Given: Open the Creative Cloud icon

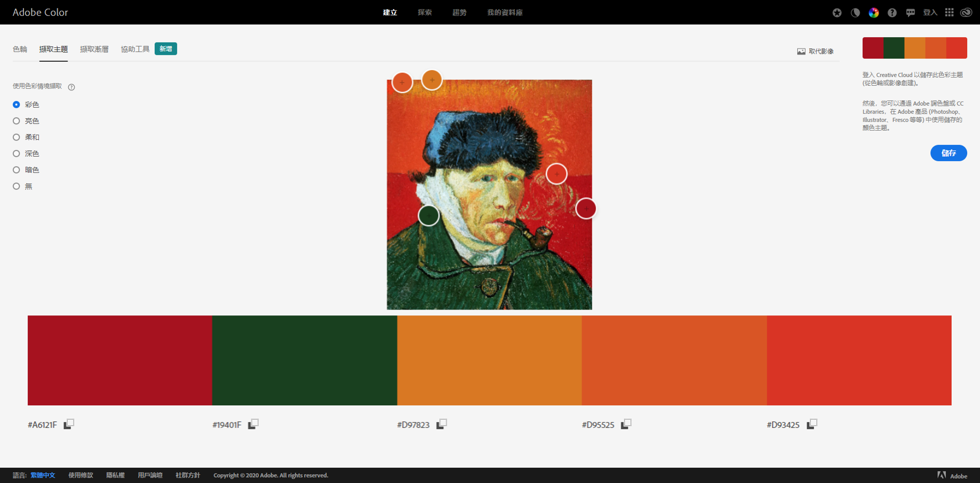Looking at the screenshot, I should coord(966,12).
